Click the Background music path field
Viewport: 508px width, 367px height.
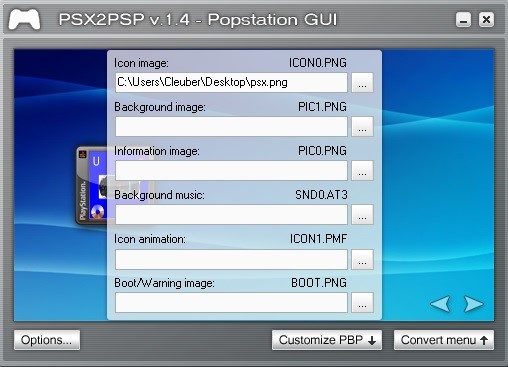(x=231, y=214)
